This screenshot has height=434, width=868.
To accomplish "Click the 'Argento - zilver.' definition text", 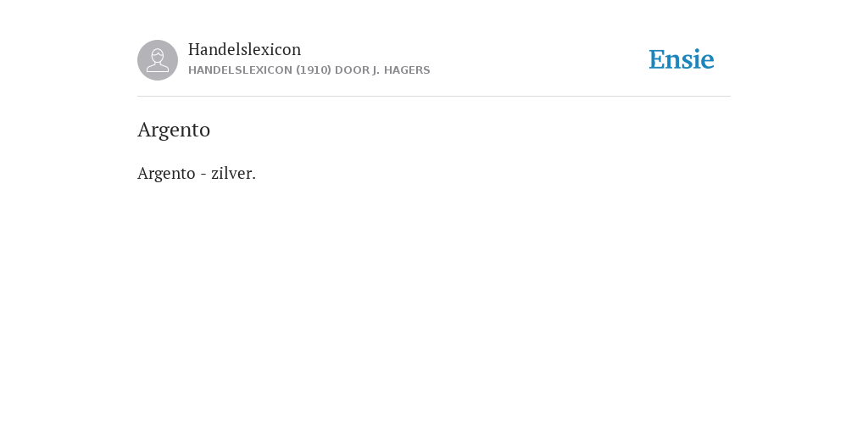I will click(197, 173).
